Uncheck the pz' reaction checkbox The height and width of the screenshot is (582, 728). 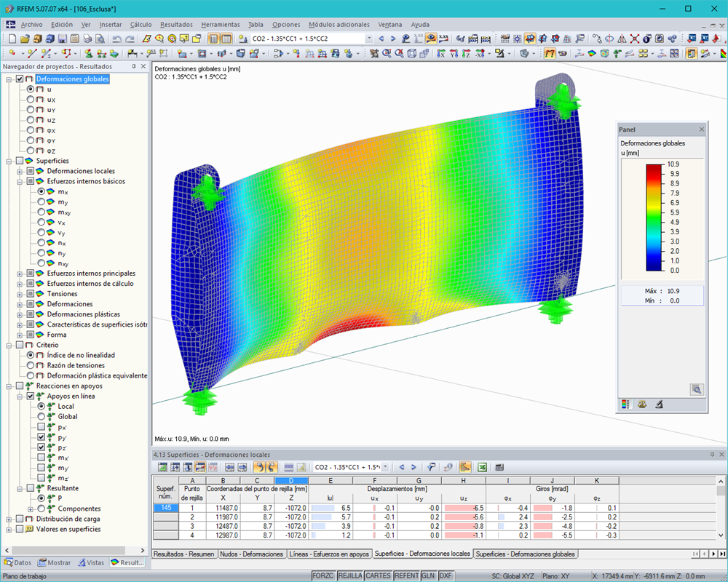(41, 447)
